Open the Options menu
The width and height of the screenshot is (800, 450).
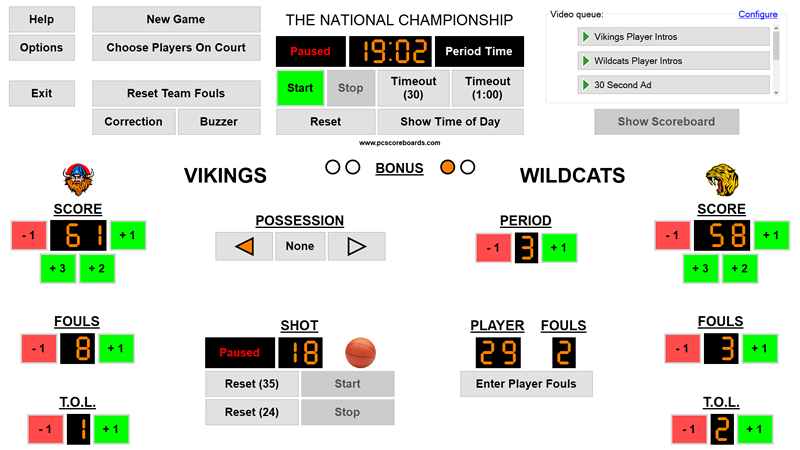click(41, 47)
